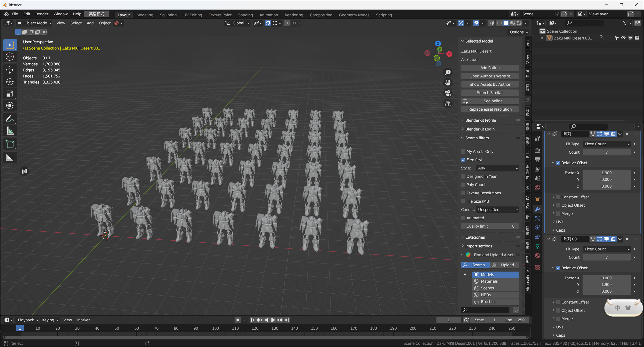Toggle camera view gizmo icon

pos(448,93)
